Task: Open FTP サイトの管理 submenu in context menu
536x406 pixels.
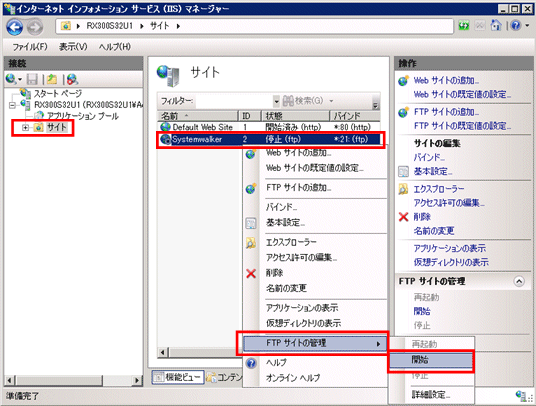Action: (315, 343)
